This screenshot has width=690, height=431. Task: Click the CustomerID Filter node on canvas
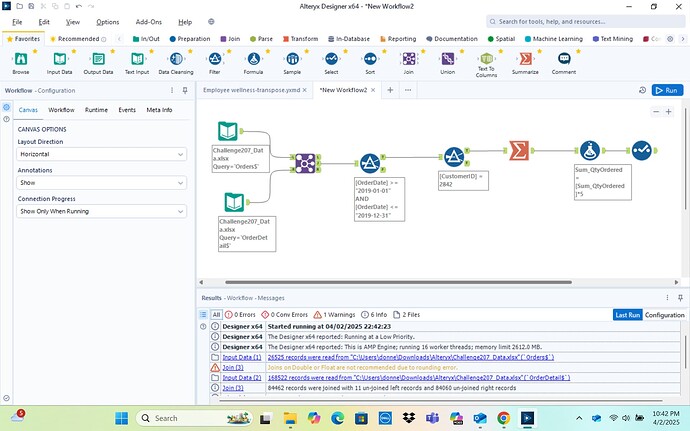[x=454, y=157]
